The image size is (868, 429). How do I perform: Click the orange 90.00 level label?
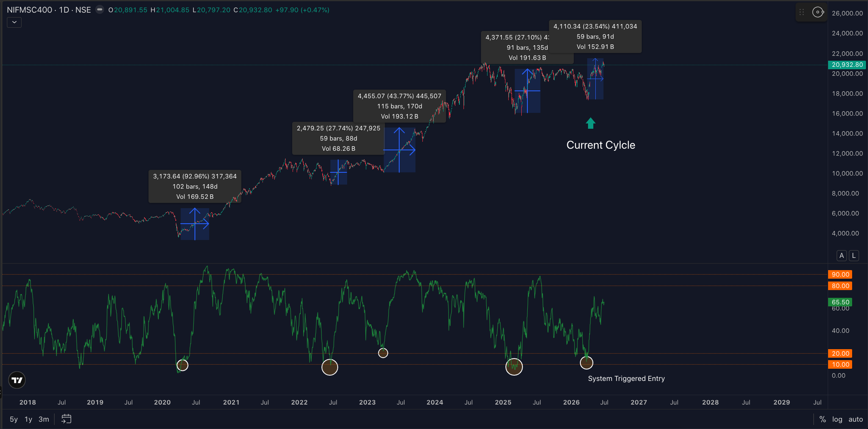click(840, 274)
